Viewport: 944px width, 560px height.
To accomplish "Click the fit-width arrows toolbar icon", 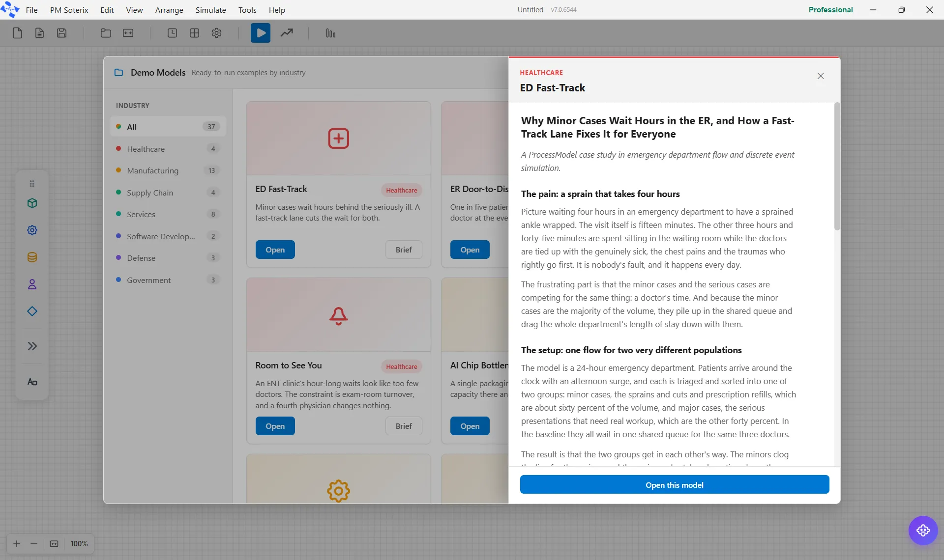I will [128, 33].
